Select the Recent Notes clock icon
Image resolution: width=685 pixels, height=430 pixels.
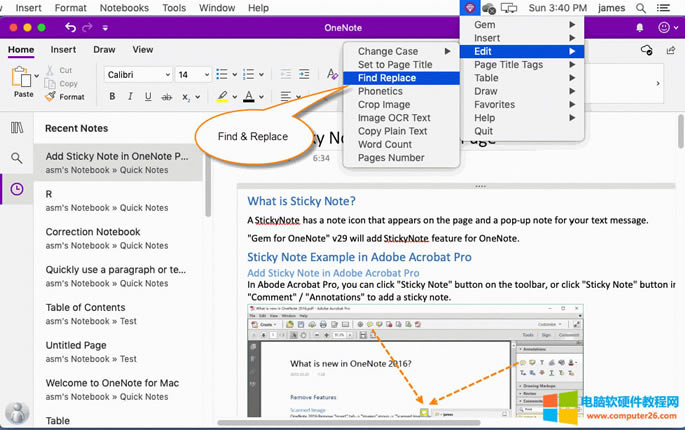[x=17, y=189]
